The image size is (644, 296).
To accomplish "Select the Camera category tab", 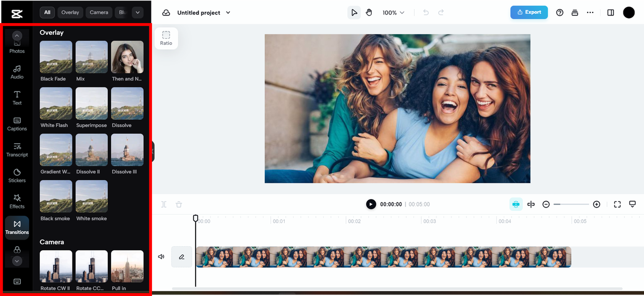I will tap(99, 12).
